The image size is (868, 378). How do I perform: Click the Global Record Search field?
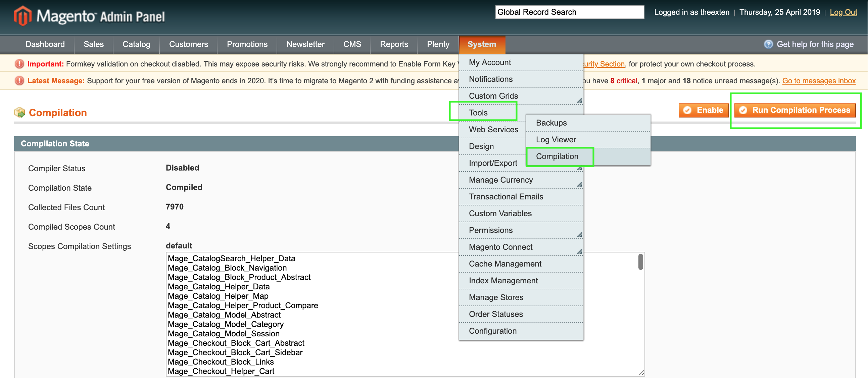(570, 12)
